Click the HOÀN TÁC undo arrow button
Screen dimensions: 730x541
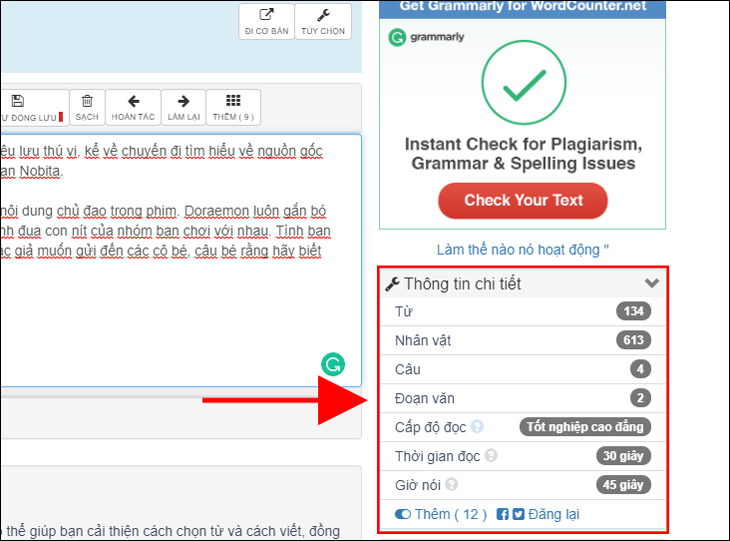[x=133, y=108]
